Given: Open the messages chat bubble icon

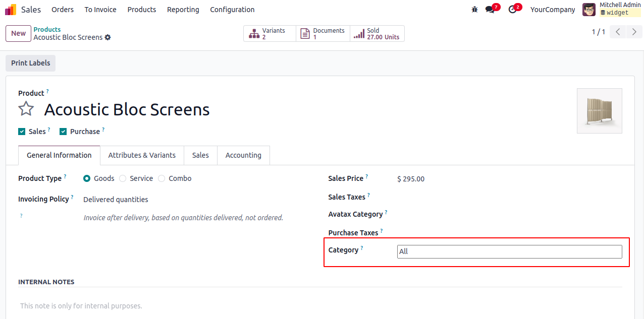Looking at the screenshot, I should point(490,10).
